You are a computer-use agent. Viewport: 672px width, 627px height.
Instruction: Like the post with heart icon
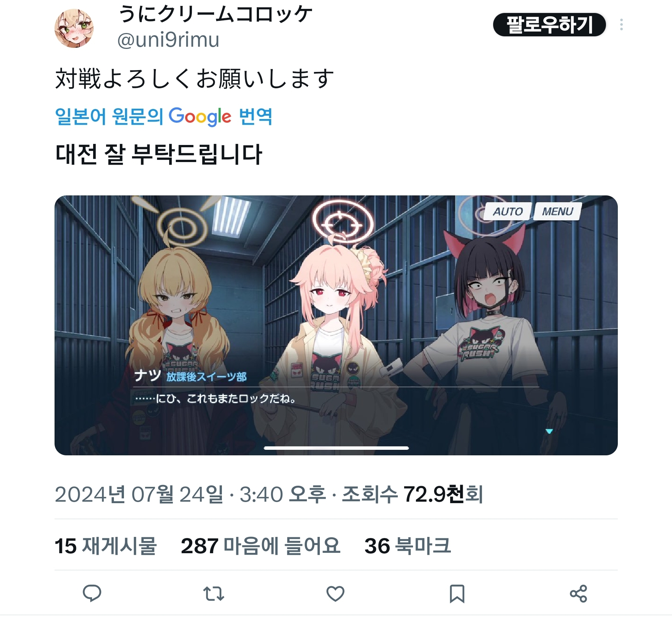pos(335,594)
